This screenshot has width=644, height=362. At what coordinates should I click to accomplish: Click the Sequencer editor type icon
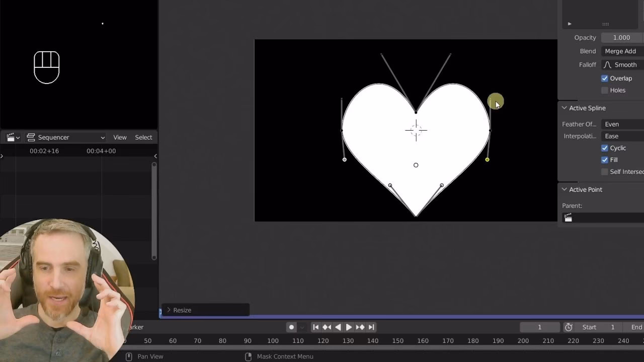(13, 137)
